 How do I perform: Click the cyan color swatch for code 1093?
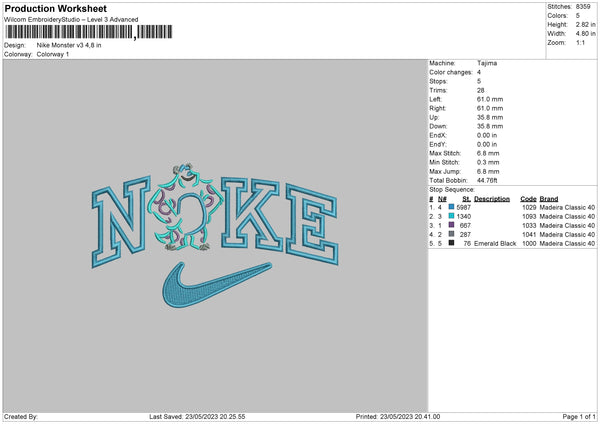coord(452,216)
